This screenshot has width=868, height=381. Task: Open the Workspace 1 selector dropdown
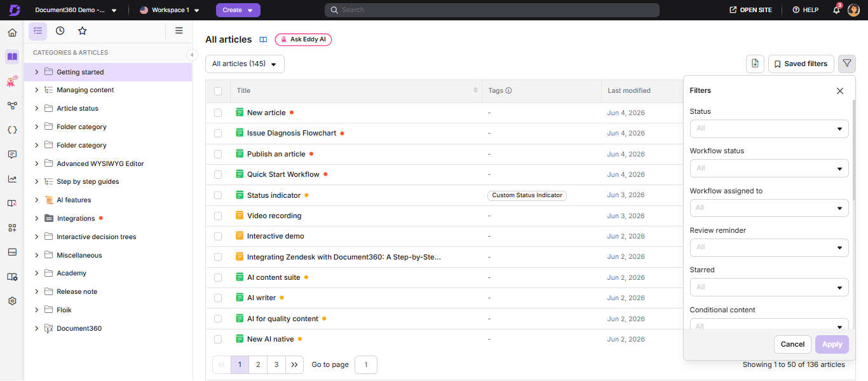[170, 10]
